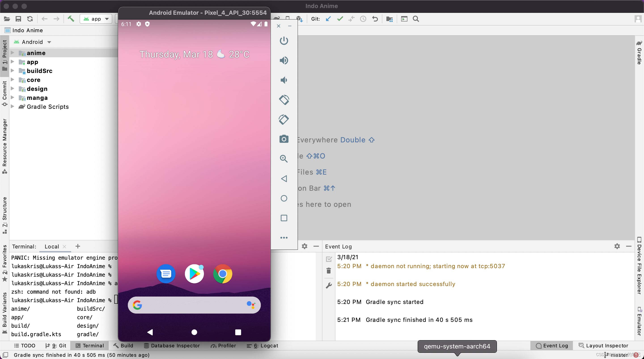
Task: Open the Search Everywhere magnifier icon
Action: tap(416, 19)
